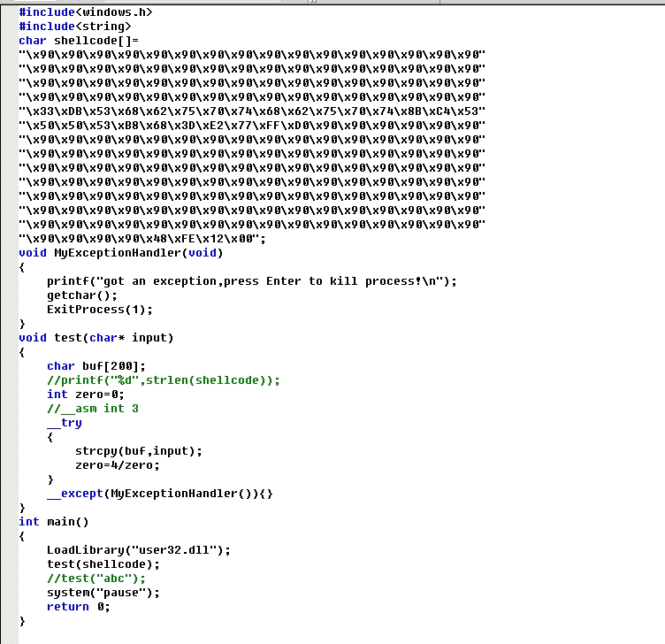
Task: Click the final shellcode line ending \x12\x00
Action: click(141, 239)
